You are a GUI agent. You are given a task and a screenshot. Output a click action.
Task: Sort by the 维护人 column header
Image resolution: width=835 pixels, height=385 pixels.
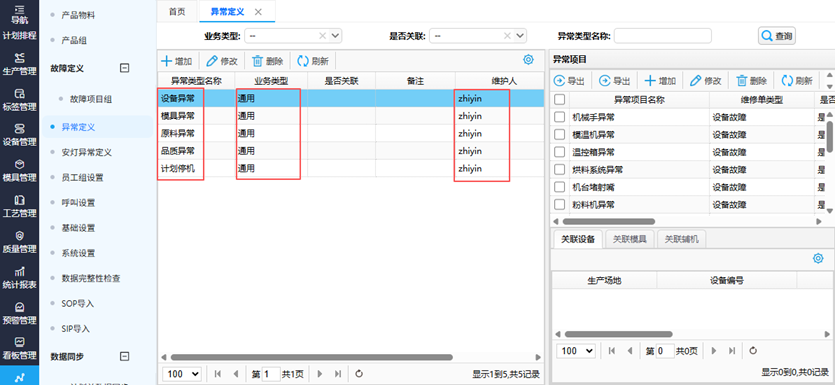(503, 81)
